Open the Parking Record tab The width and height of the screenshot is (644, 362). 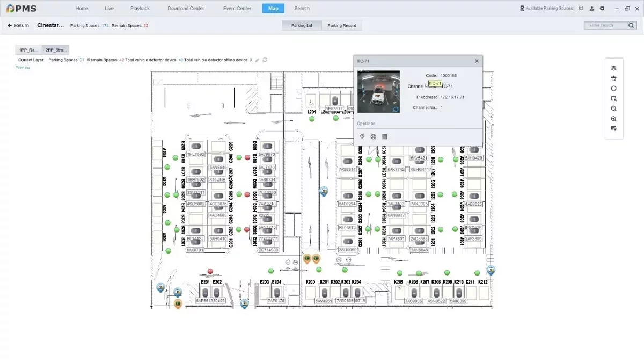(x=342, y=26)
